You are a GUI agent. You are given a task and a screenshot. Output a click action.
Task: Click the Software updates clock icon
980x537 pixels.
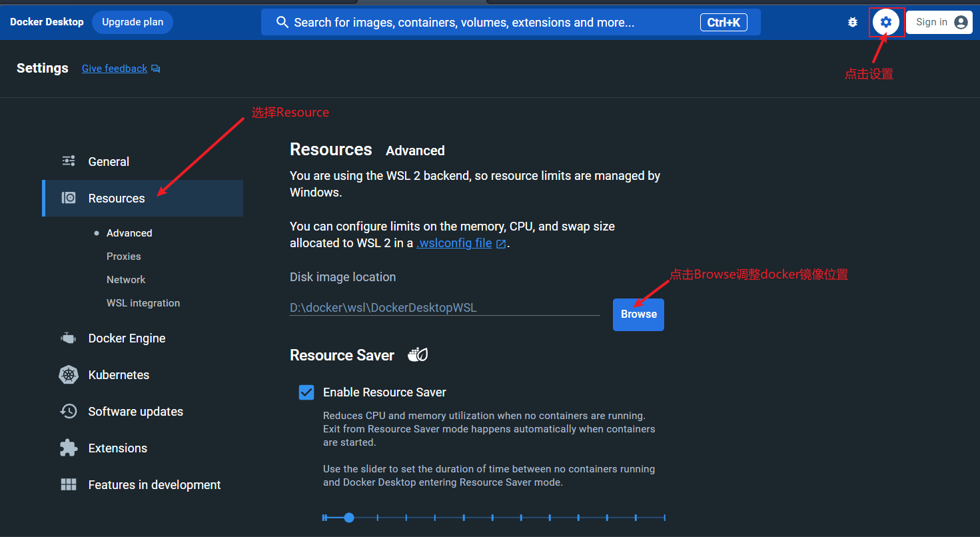pos(69,412)
